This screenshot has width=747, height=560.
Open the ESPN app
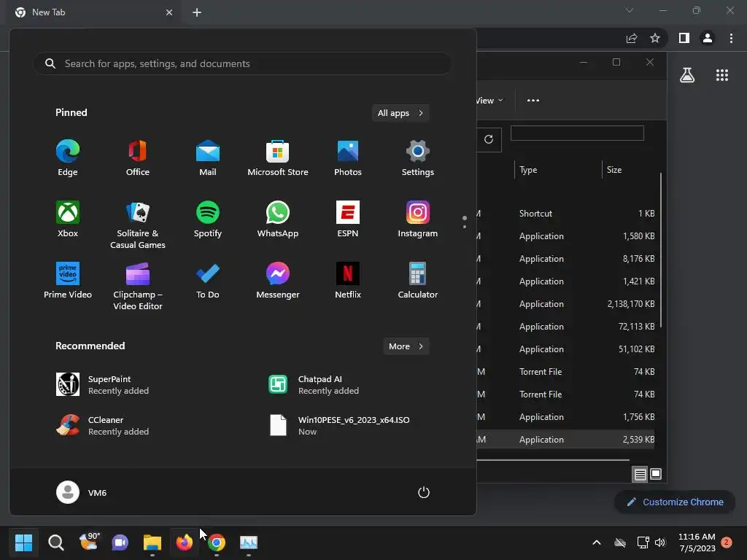[348, 219]
